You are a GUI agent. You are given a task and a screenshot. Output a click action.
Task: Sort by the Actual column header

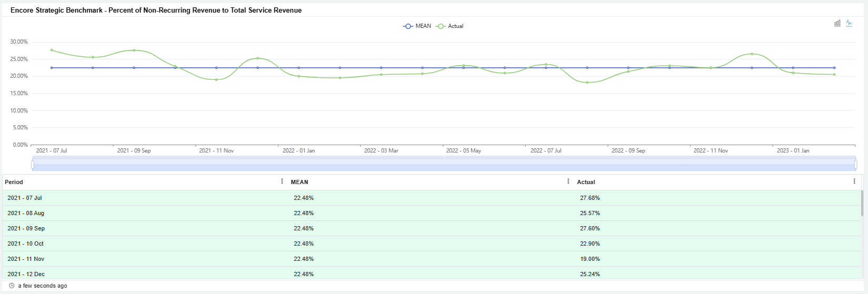pos(586,182)
